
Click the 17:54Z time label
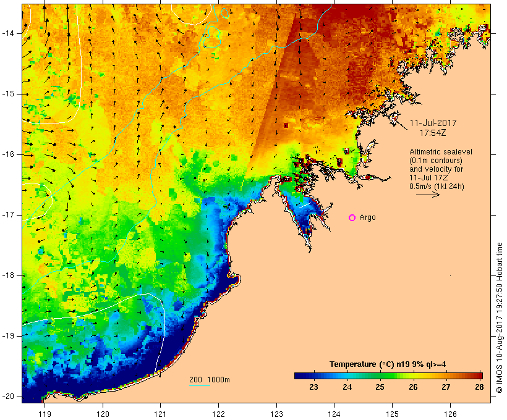(x=433, y=133)
